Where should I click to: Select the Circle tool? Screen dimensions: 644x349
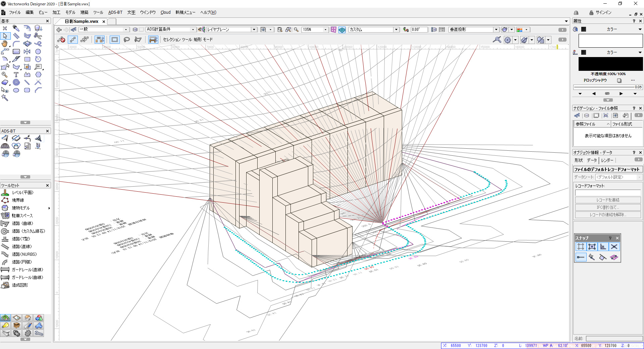point(38,51)
